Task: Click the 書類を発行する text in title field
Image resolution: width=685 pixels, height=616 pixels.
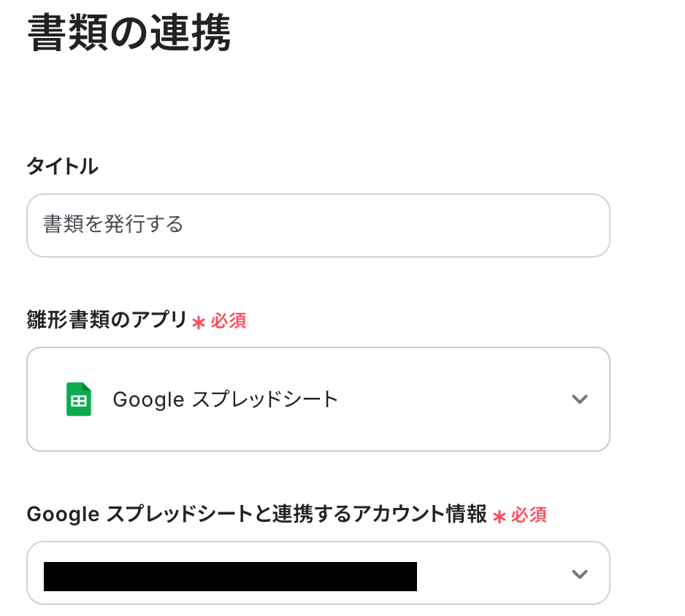Action: [113, 224]
